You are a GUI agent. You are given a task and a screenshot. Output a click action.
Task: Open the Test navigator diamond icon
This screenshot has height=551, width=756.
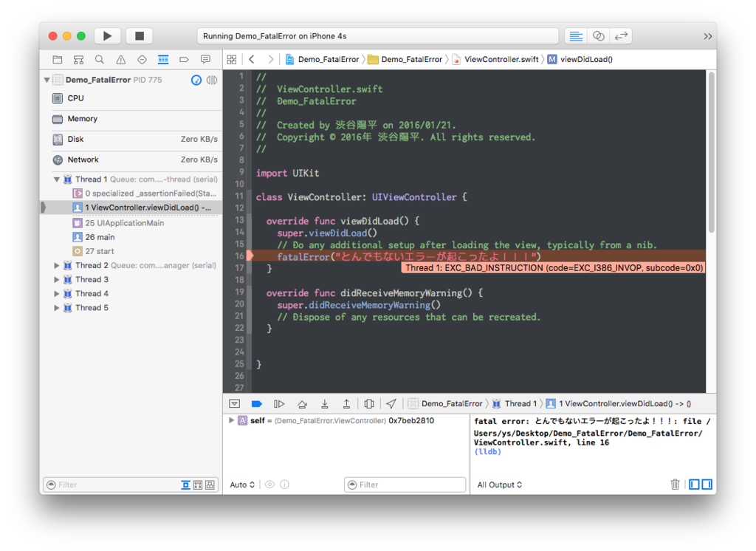click(x=142, y=59)
